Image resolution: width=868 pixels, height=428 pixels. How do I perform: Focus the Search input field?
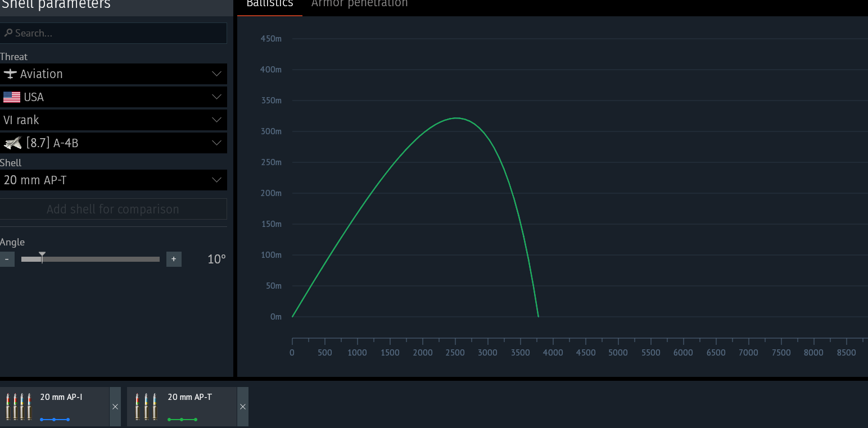pyautogui.click(x=118, y=33)
